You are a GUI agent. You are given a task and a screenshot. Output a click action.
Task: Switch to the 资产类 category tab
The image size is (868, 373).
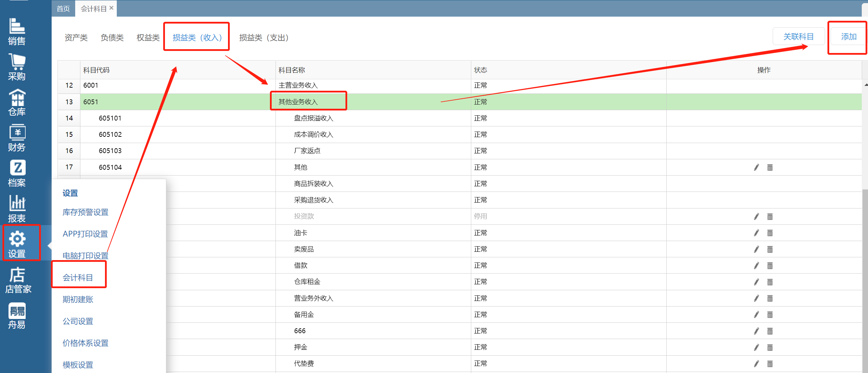point(76,37)
